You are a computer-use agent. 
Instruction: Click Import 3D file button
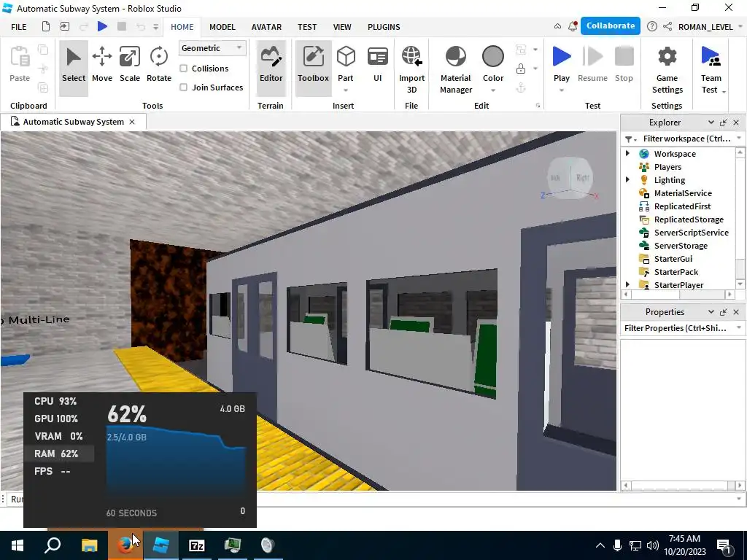pyautogui.click(x=411, y=69)
